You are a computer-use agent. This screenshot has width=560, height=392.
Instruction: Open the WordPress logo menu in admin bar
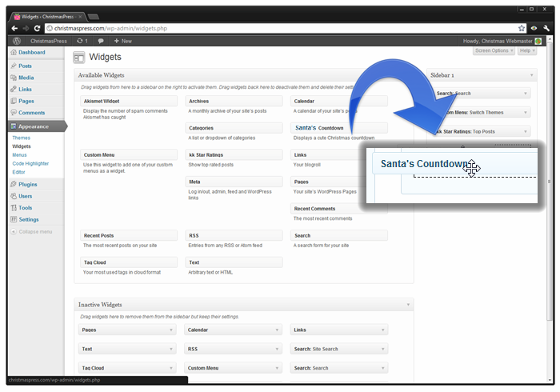pos(17,41)
